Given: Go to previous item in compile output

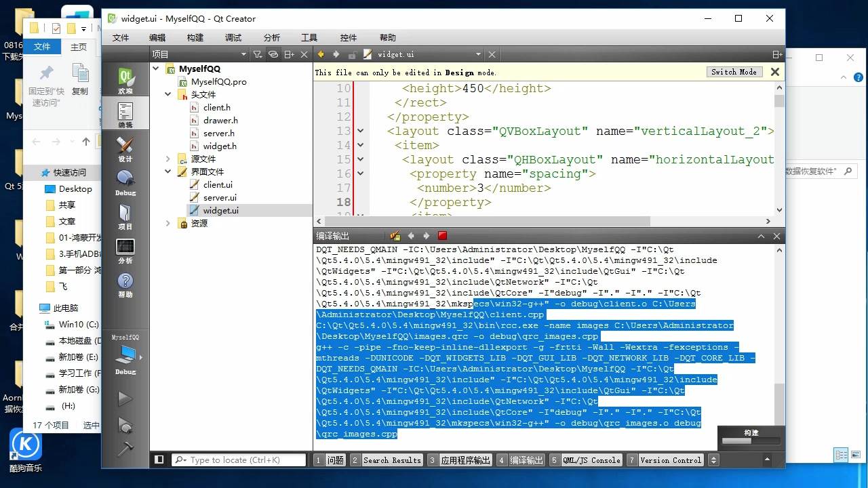Looking at the screenshot, I should [411, 236].
